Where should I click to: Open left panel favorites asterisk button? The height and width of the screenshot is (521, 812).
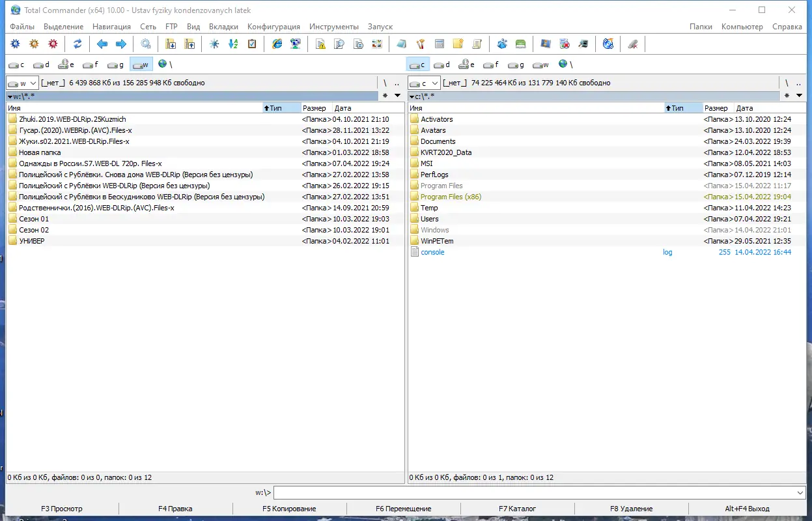click(x=385, y=96)
